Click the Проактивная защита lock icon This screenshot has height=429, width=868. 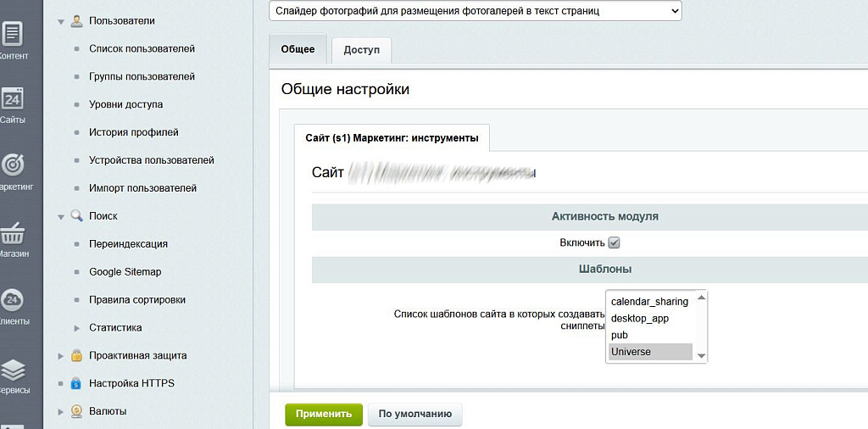[x=76, y=356]
